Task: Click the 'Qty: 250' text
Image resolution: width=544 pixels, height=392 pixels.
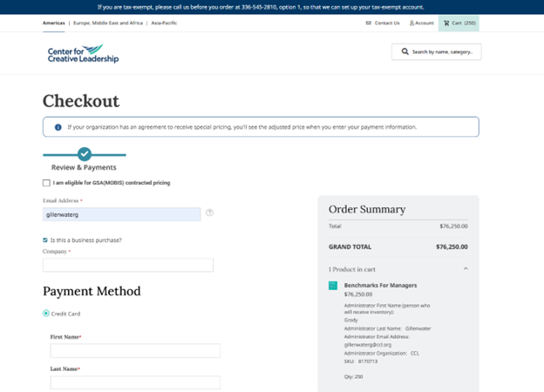Action: (x=353, y=376)
